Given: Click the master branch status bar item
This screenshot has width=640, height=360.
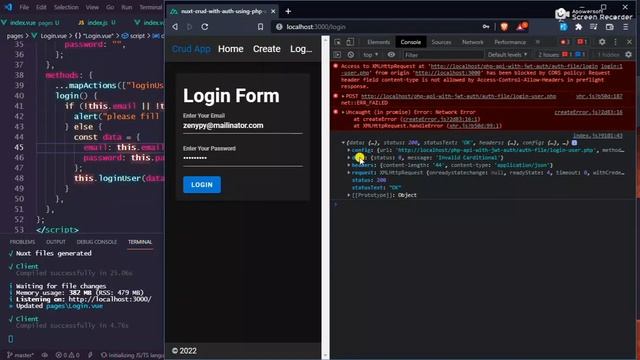Looking at the screenshot, I should point(21,355).
